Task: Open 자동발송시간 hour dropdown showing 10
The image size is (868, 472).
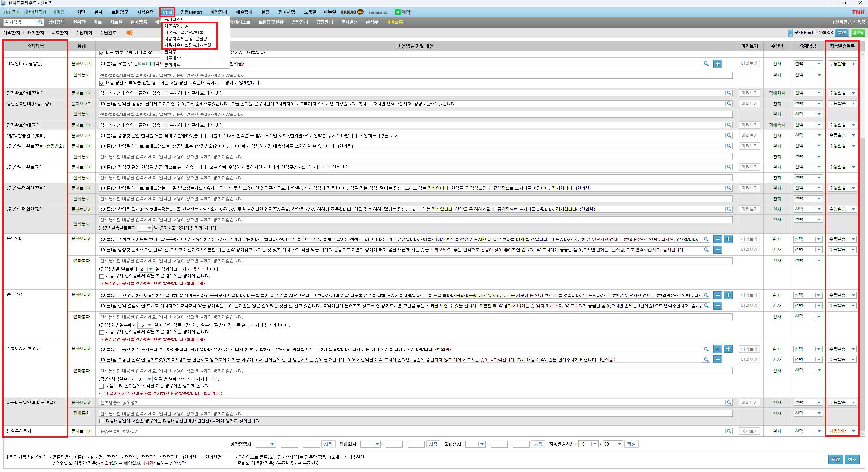Action: pos(588,444)
